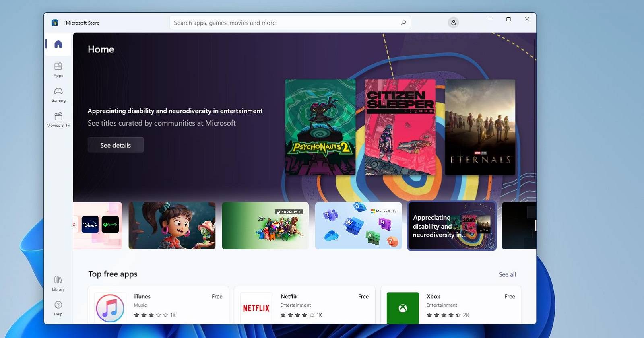Click the Home page heading
The width and height of the screenshot is (644, 338).
tap(101, 49)
